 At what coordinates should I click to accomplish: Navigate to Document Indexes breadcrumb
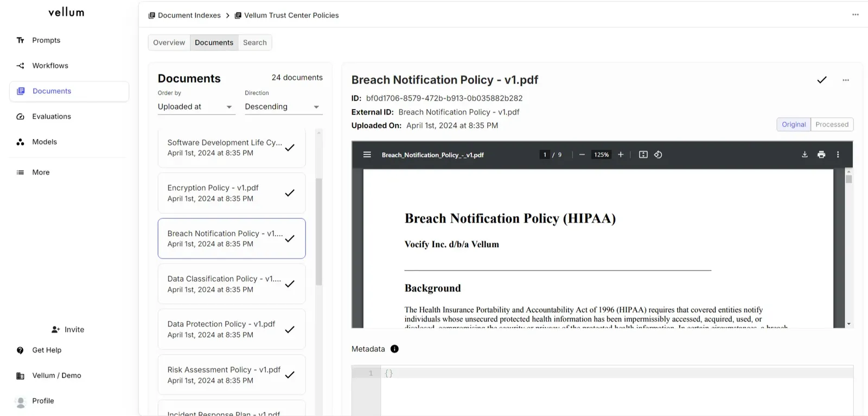coord(184,15)
